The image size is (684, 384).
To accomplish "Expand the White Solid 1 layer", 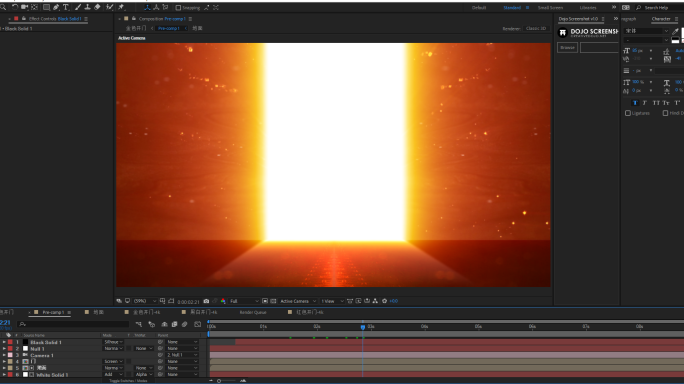I will point(4,374).
